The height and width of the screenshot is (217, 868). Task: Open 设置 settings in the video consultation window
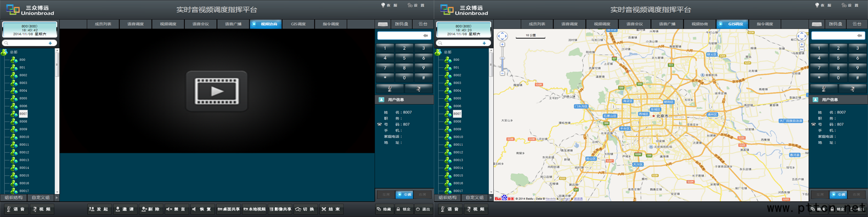[x=416, y=5]
